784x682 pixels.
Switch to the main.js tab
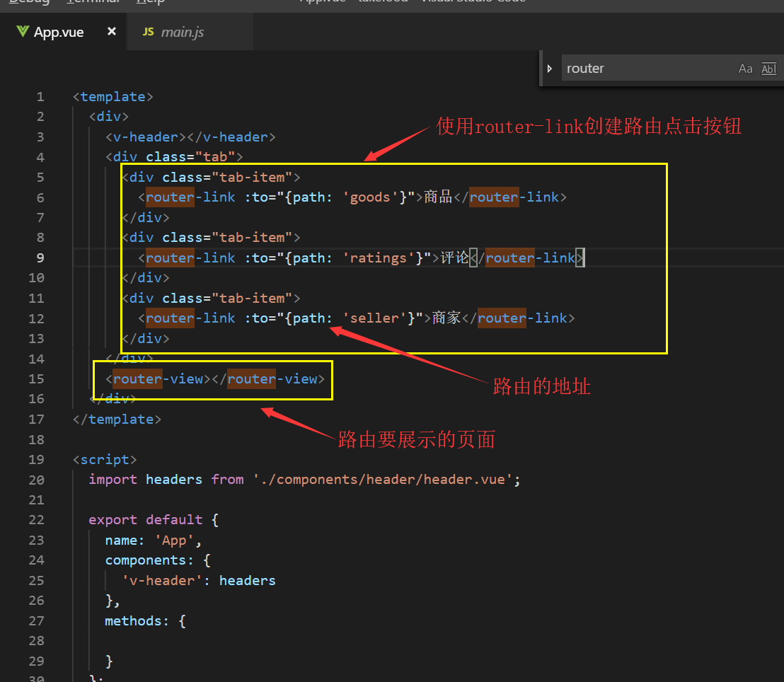[183, 31]
